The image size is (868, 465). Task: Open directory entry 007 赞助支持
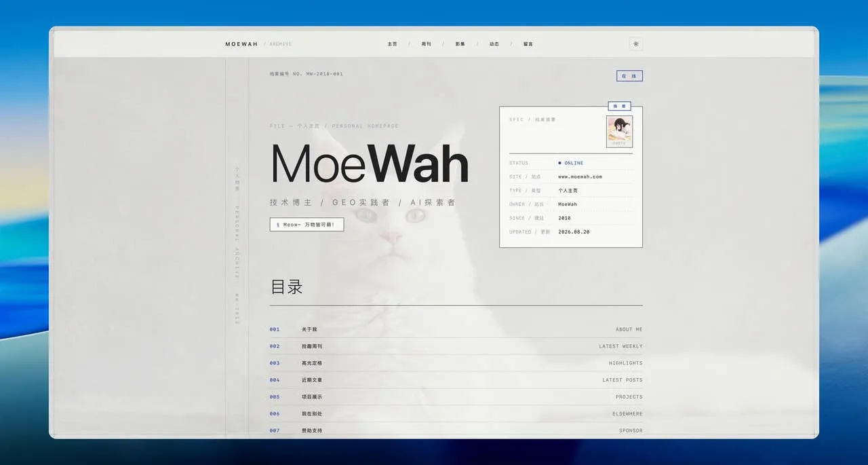coord(456,430)
